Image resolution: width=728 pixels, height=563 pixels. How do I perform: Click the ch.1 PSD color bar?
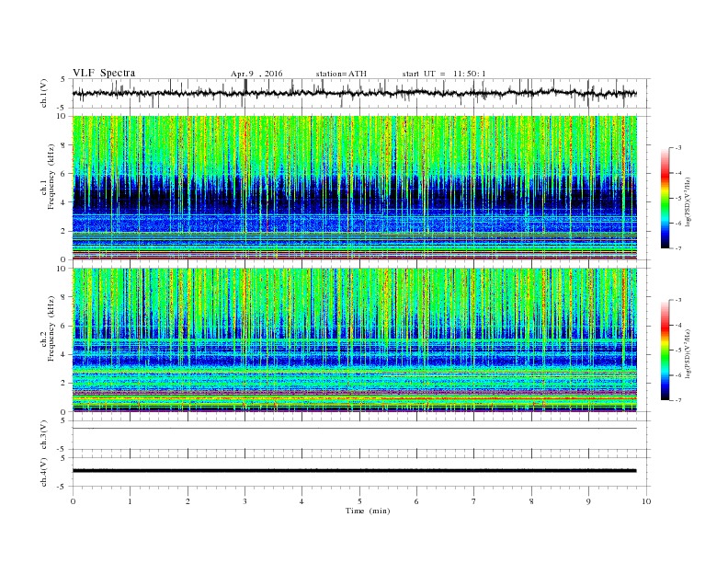pyautogui.click(x=665, y=199)
